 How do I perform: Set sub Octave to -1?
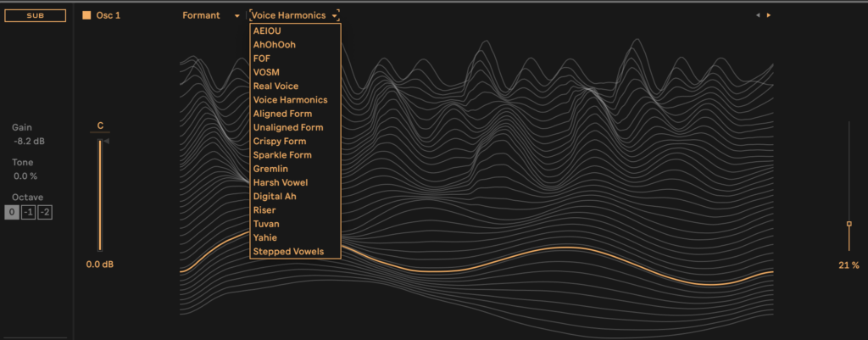pyautogui.click(x=28, y=213)
